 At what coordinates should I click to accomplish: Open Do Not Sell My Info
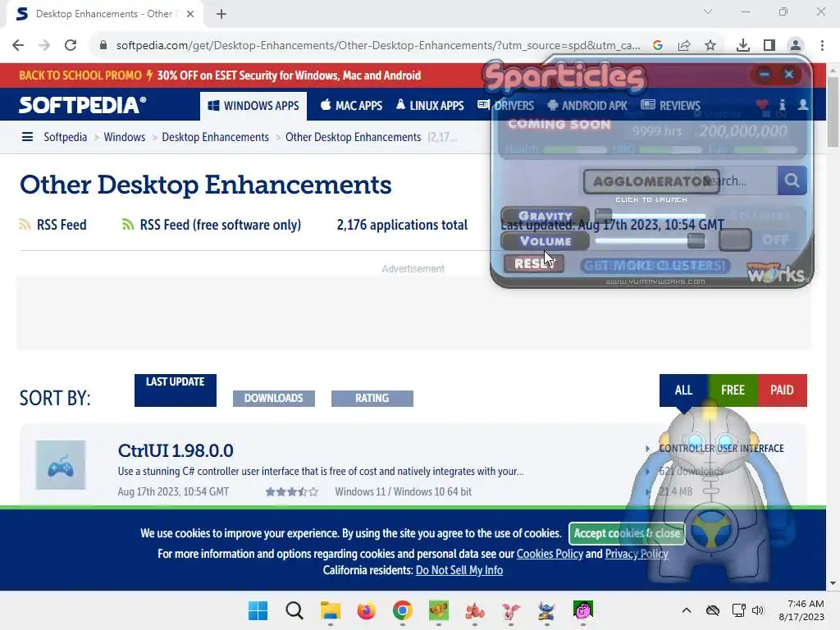click(x=459, y=571)
